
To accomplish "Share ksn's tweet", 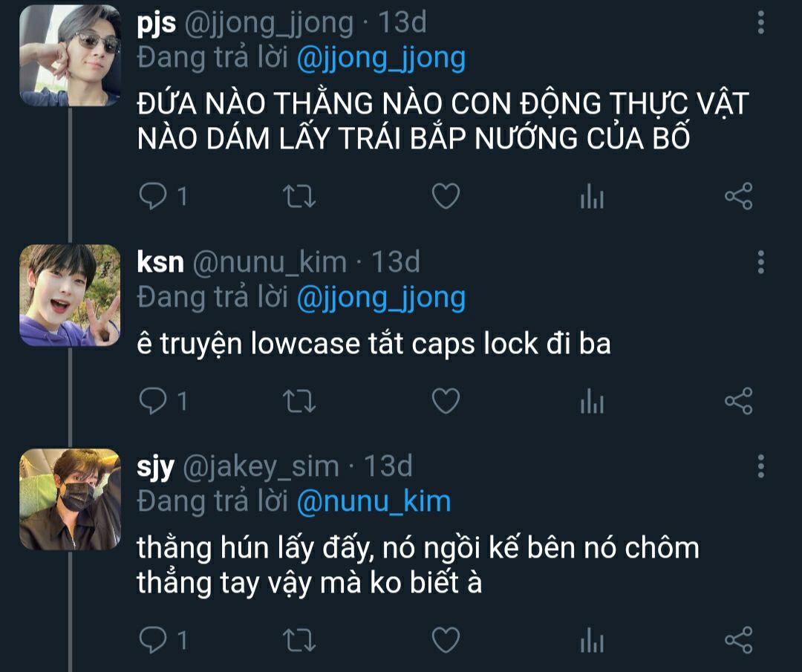I will pos(739,401).
